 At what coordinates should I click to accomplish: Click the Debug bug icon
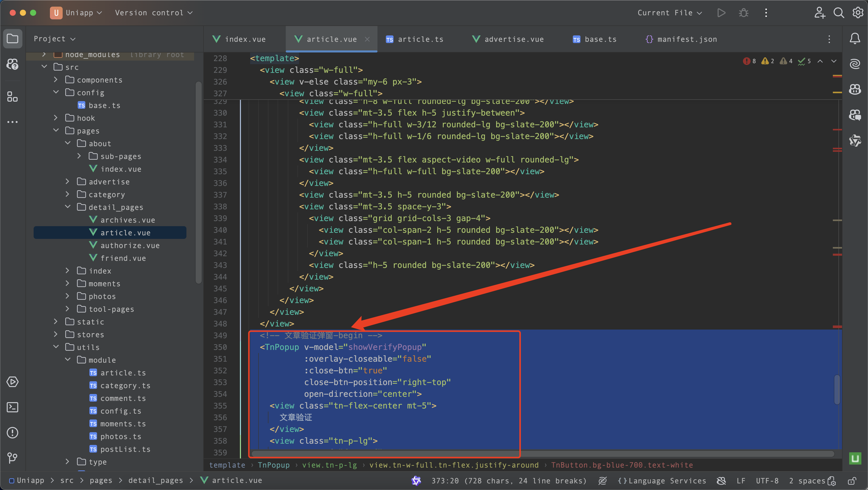point(743,13)
